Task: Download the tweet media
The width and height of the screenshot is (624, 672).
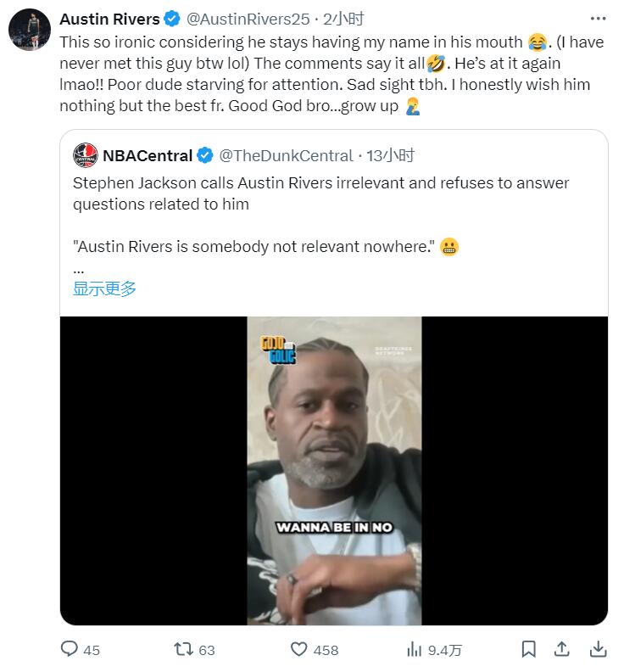Action: point(598,649)
